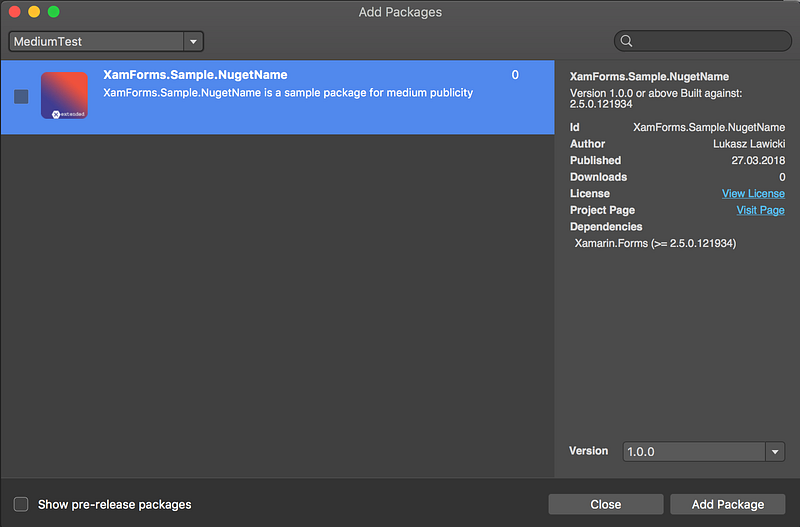This screenshot has height=527, width=800.
Task: Open the Visit Page link
Action: point(760,211)
